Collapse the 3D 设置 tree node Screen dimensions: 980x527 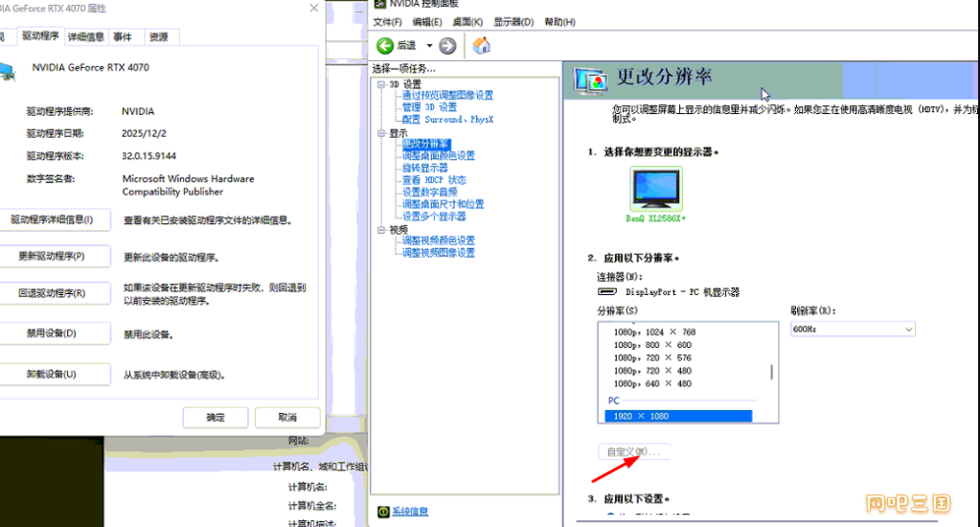380,84
